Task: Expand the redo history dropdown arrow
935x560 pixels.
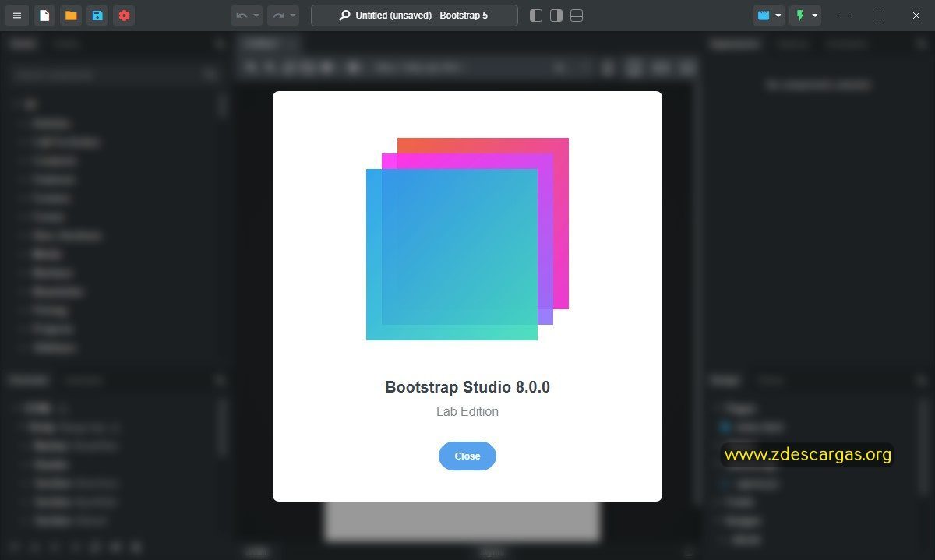Action: (293, 16)
